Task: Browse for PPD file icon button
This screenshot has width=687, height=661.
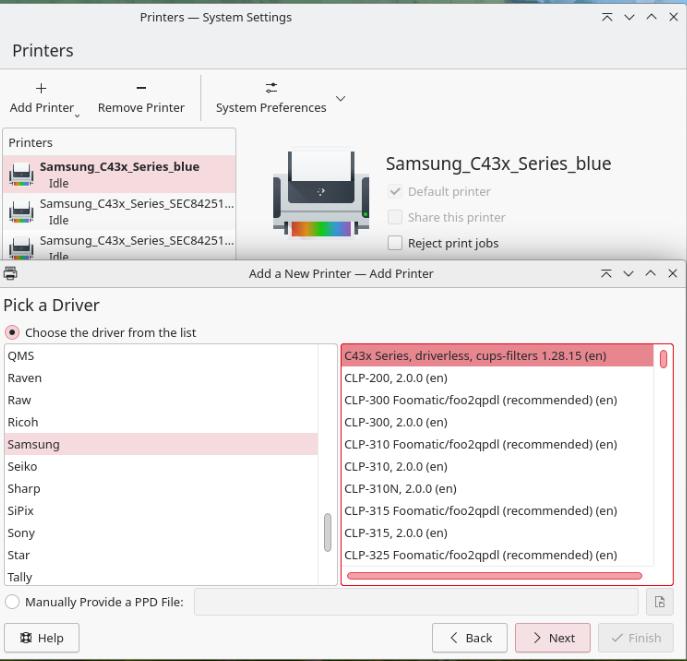Action: pyautogui.click(x=660, y=602)
